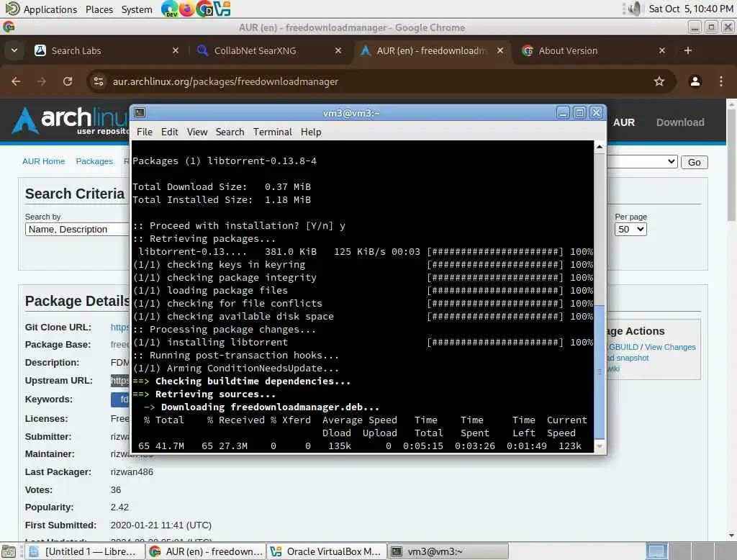This screenshot has width=737, height=560.
Task: Bookmark this page with star icon
Action: (659, 81)
